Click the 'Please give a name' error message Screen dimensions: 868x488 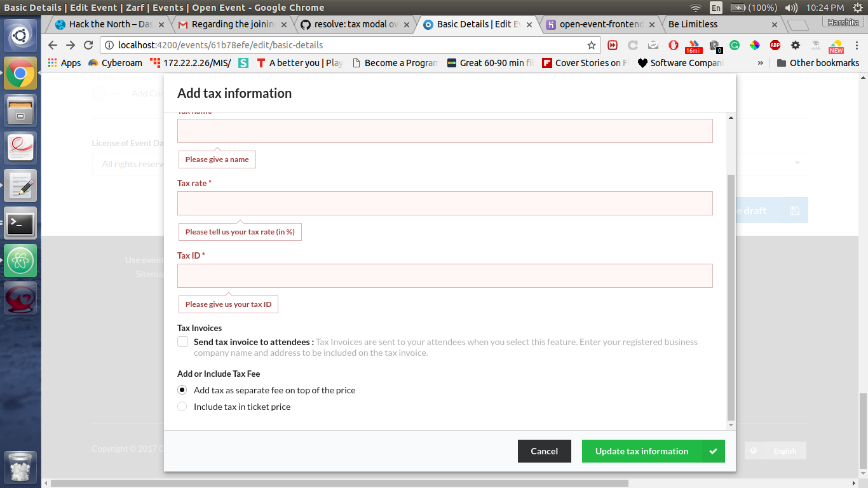tap(217, 159)
